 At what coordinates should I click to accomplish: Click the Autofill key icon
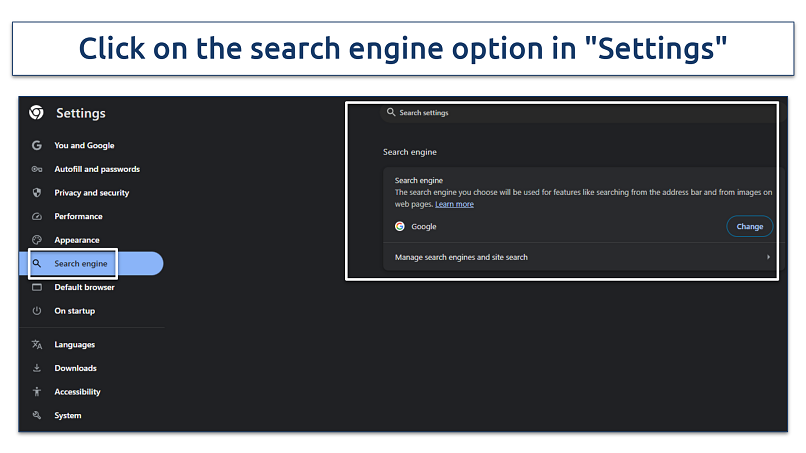pos(37,169)
